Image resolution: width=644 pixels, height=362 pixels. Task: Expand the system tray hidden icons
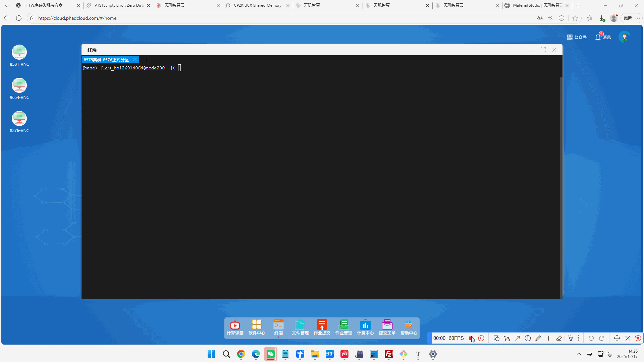(579, 354)
